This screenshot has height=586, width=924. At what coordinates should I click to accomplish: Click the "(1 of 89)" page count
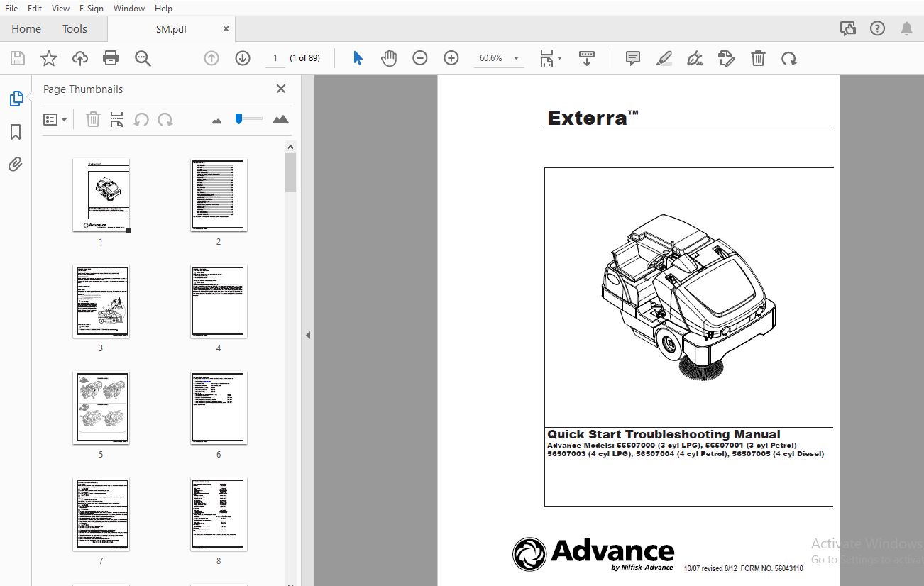click(x=305, y=58)
